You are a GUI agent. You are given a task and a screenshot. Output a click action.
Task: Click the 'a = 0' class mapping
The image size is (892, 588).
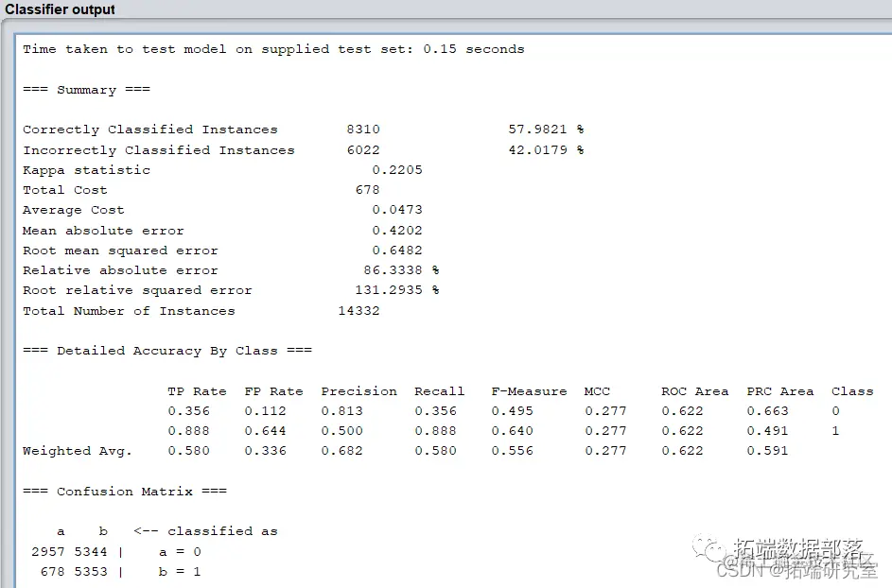click(180, 552)
